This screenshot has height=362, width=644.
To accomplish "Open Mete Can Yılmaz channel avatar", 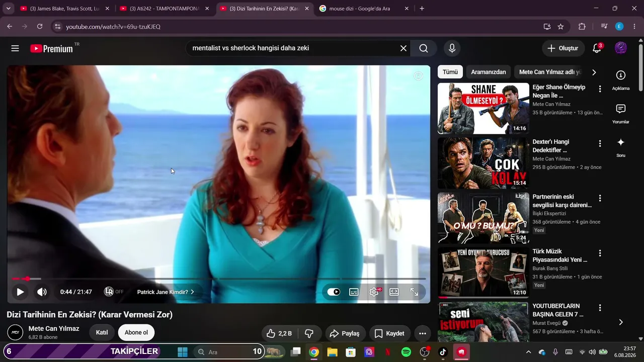I will pyautogui.click(x=15, y=332).
